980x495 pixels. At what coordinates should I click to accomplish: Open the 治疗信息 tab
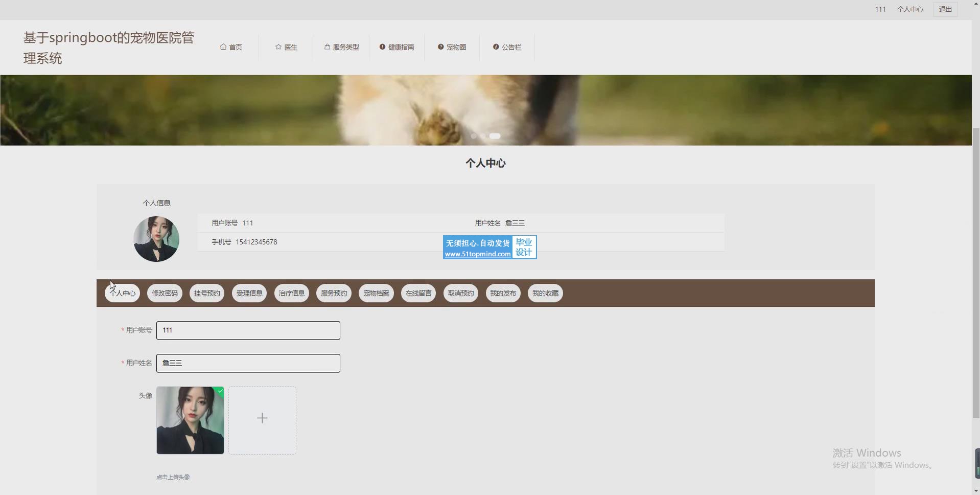point(292,294)
